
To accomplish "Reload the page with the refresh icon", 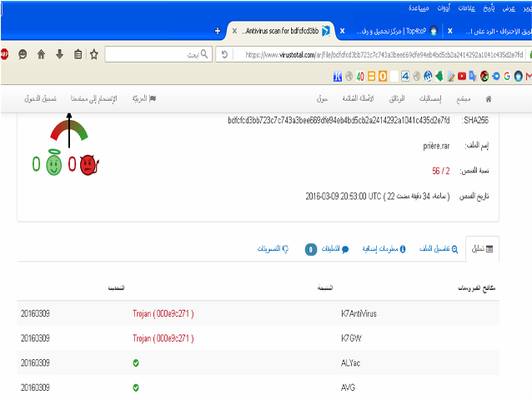I will [223, 54].
